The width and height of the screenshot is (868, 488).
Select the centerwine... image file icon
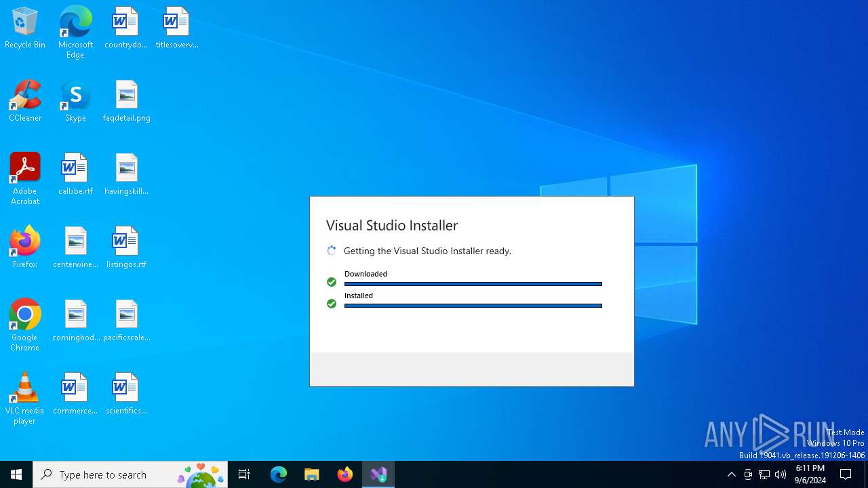(75, 248)
